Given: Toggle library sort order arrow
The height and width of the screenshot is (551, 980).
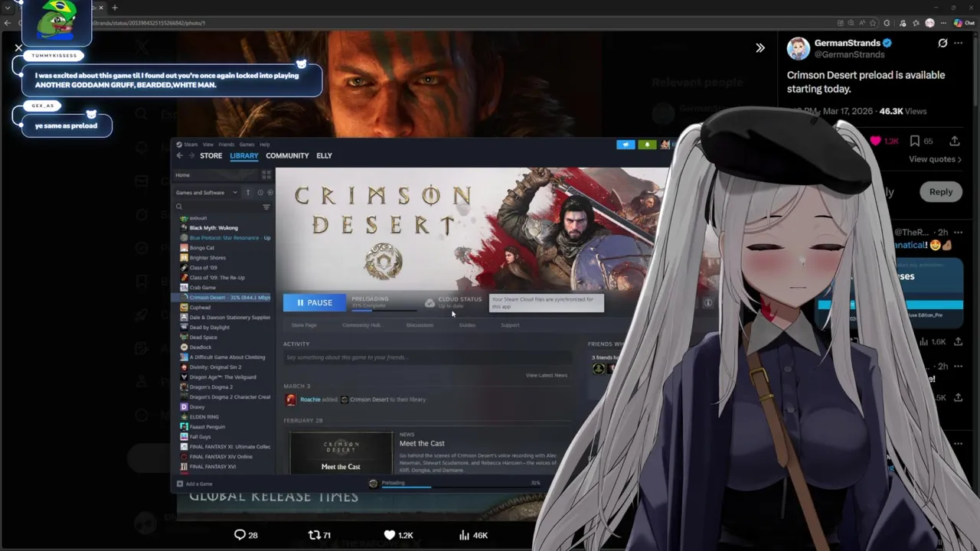Looking at the screenshot, I should (x=248, y=192).
